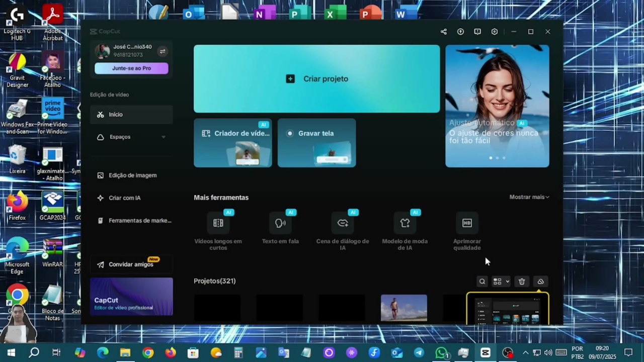
Task: Click the CapCut taskbar icon
Action: (x=485, y=352)
